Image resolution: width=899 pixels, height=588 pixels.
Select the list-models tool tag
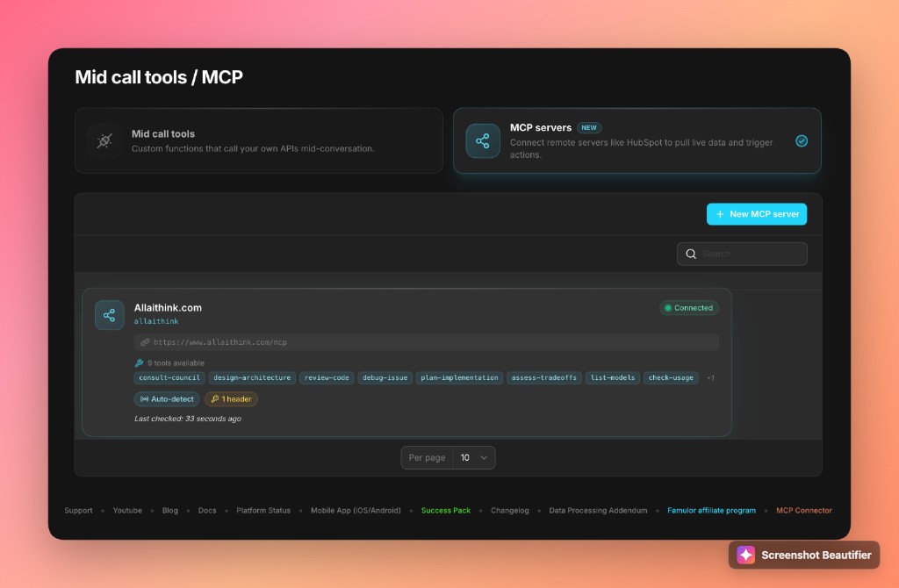[x=612, y=377]
